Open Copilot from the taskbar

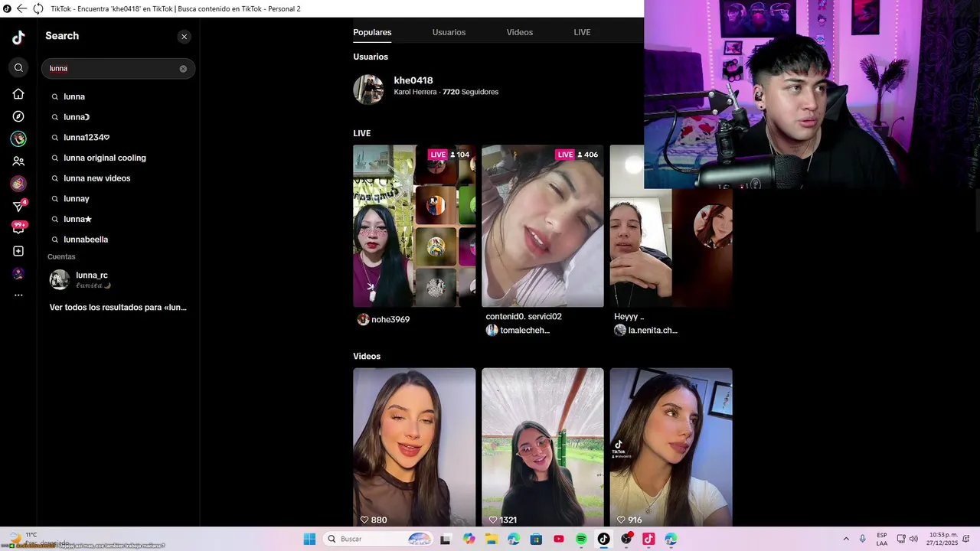[x=469, y=539]
